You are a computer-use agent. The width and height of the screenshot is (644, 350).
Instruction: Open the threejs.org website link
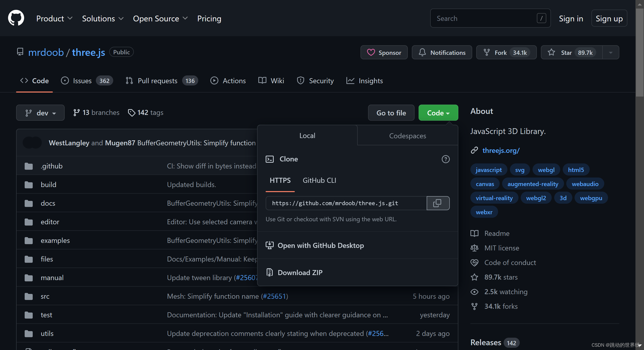(501, 150)
